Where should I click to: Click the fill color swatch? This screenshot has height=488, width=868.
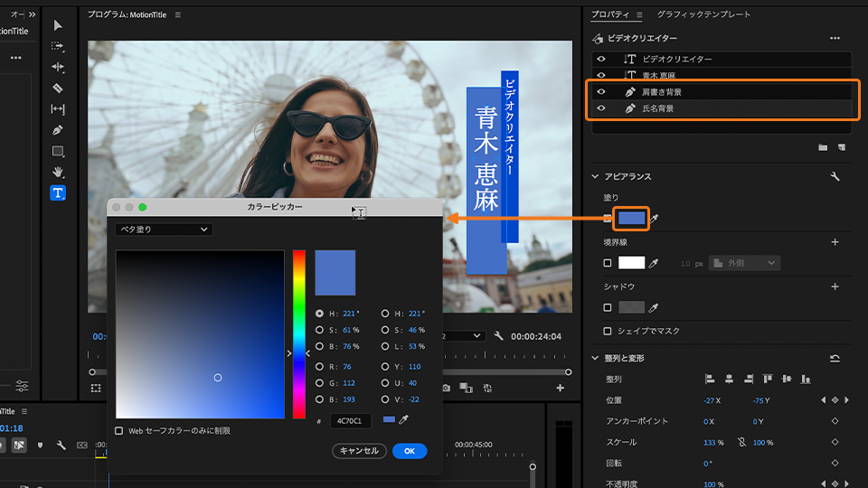coord(631,218)
